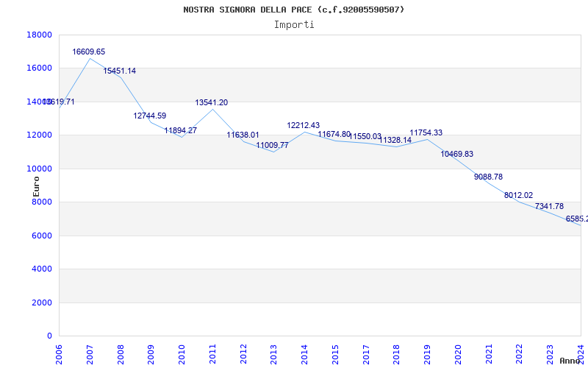Click the 11674.80 data label
Screen dimensions: 588x368
(334, 134)
